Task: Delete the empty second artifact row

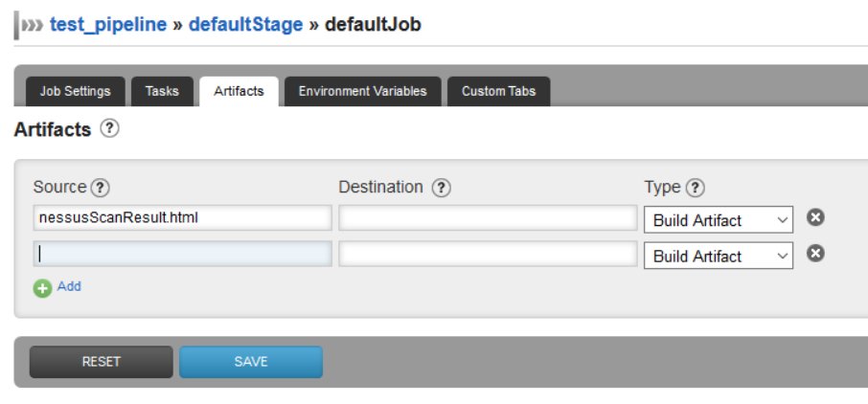Action: (815, 254)
